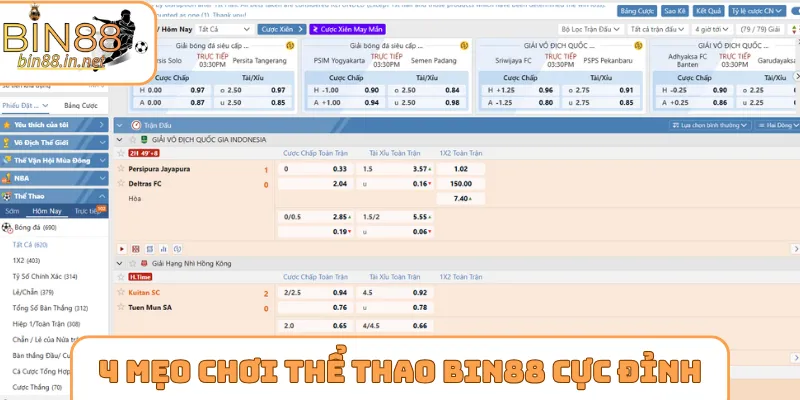Screen dimensions: 800x400
Task: Click Cược Xiên May Mắn button
Action: [347, 30]
